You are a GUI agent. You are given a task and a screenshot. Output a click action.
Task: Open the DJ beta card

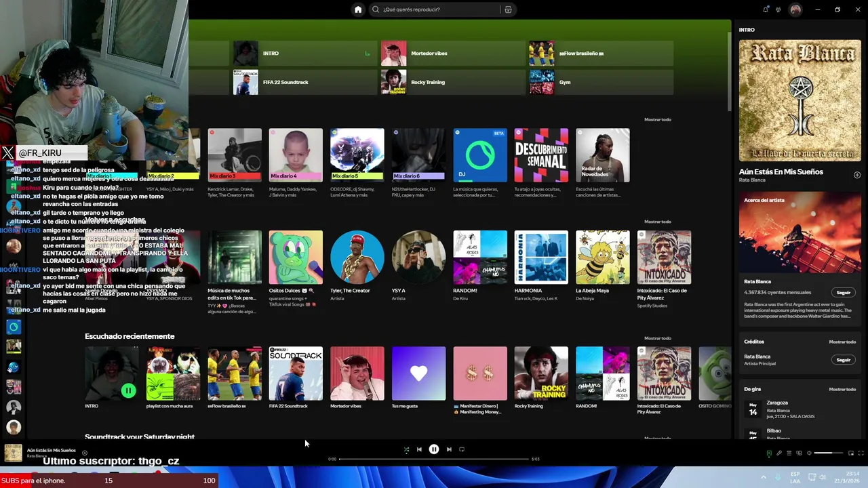click(480, 163)
